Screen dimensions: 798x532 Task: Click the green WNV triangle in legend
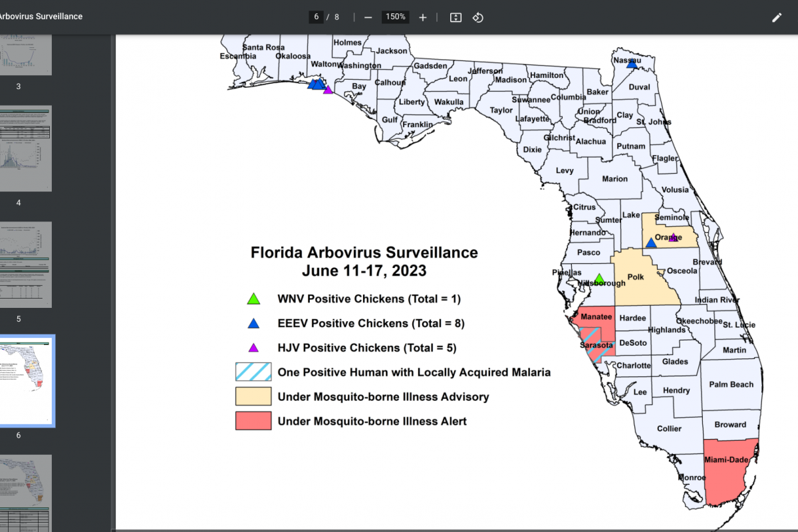tap(253, 299)
